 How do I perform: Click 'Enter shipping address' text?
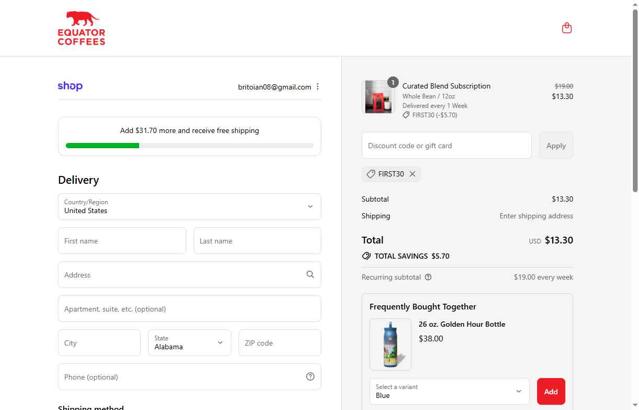tap(536, 216)
